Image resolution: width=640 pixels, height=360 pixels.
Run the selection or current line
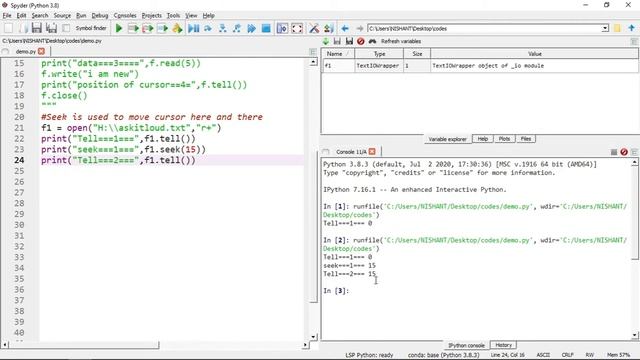(x=162, y=28)
